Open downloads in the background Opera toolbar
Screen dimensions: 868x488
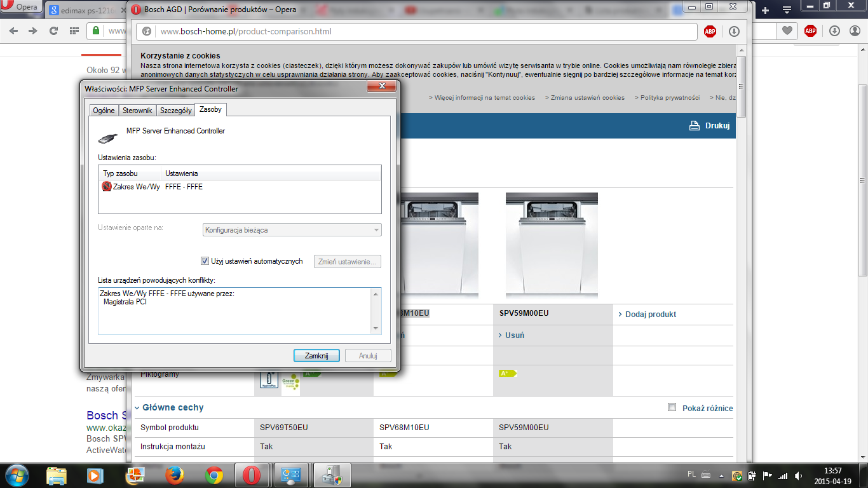(835, 30)
